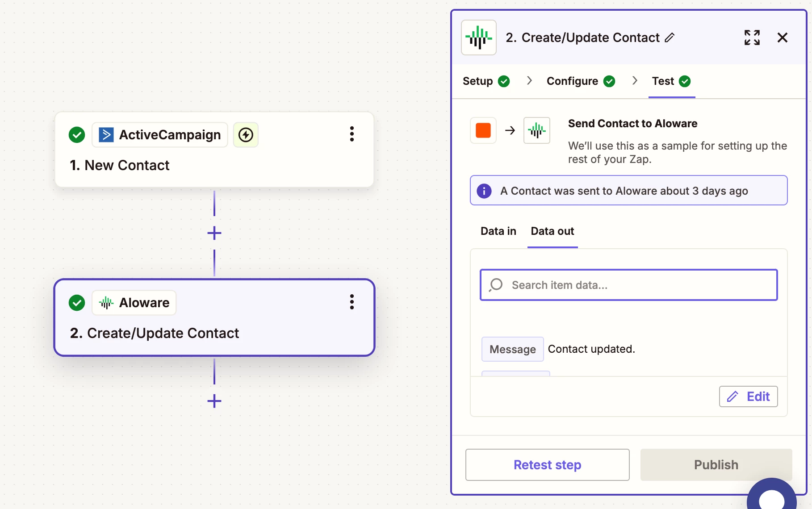
Task: Click the Aloware icon after the arrow
Action: pos(537,130)
